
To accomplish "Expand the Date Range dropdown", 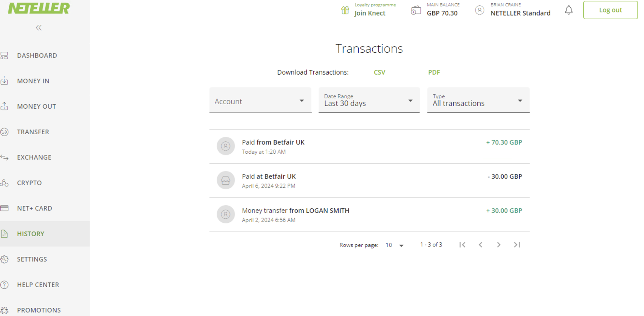I will 369,101.
